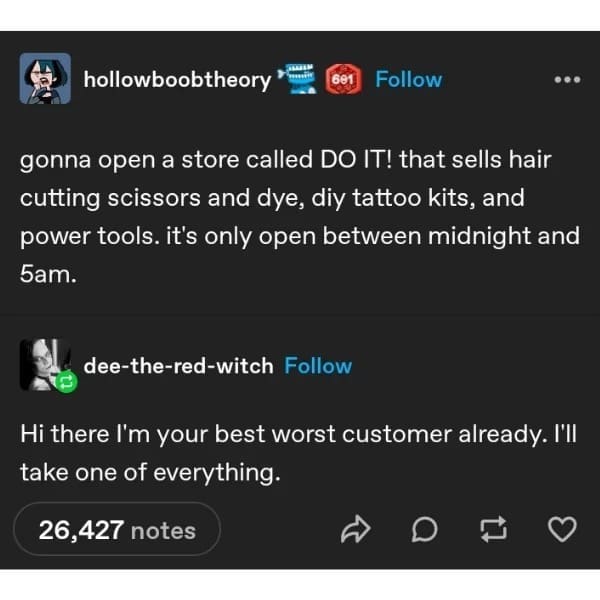Click the 'take one of everything.' line
This screenshot has width=600, height=600.
coord(150,473)
